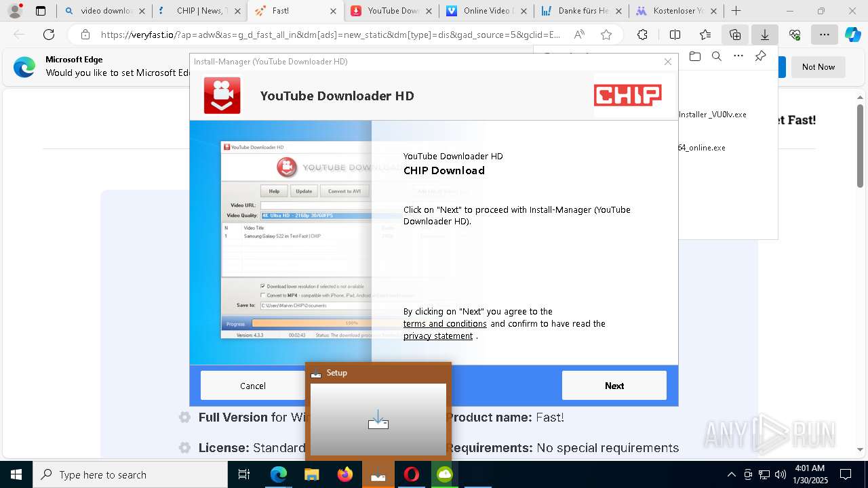Open the Edge profile icon
The image size is (868, 488).
pyautogui.click(x=15, y=11)
